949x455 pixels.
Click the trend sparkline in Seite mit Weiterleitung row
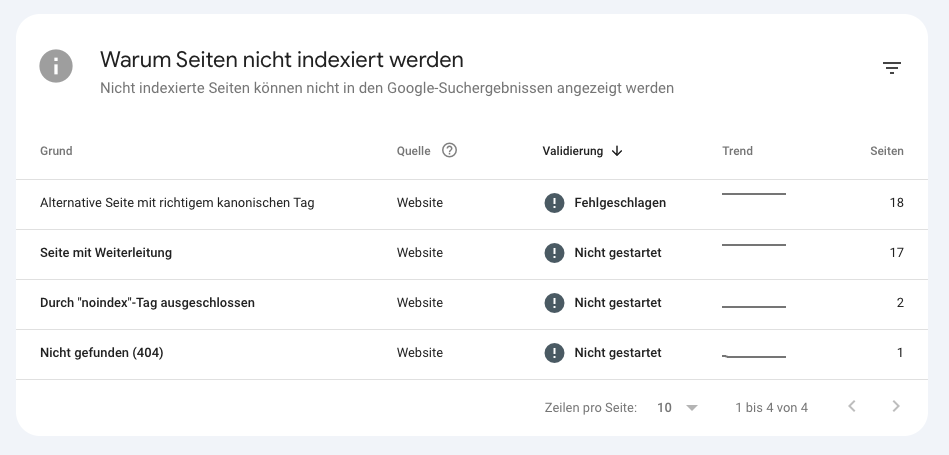(754, 245)
